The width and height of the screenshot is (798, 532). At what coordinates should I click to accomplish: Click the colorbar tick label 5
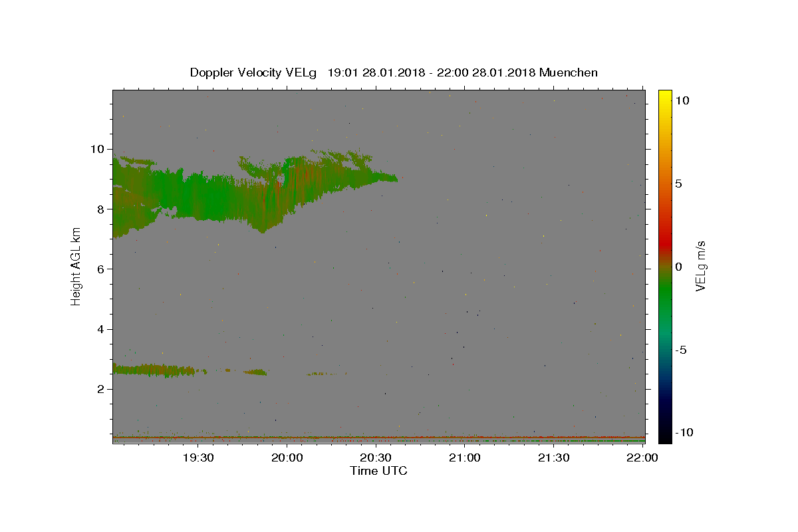678,184
